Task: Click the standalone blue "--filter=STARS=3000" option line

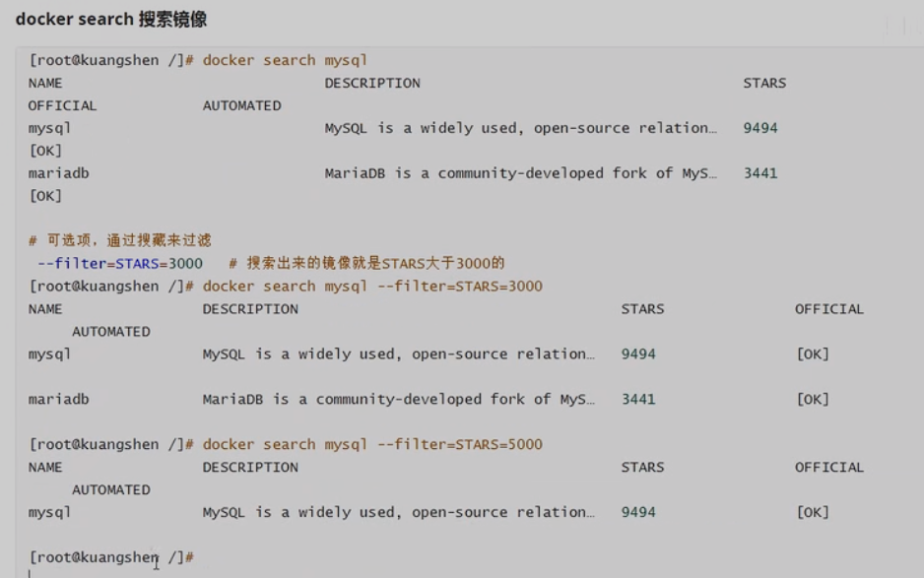Action: pos(119,263)
